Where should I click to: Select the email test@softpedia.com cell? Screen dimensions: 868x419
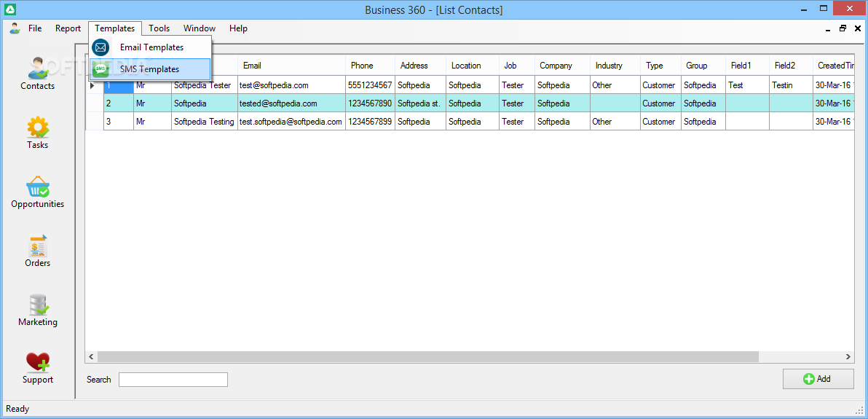(x=292, y=85)
